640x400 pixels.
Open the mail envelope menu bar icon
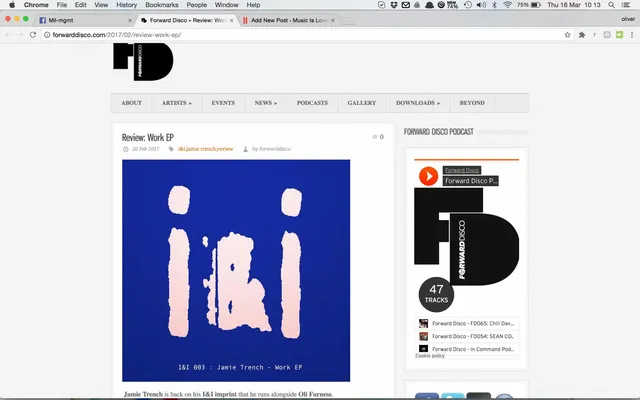point(406,5)
